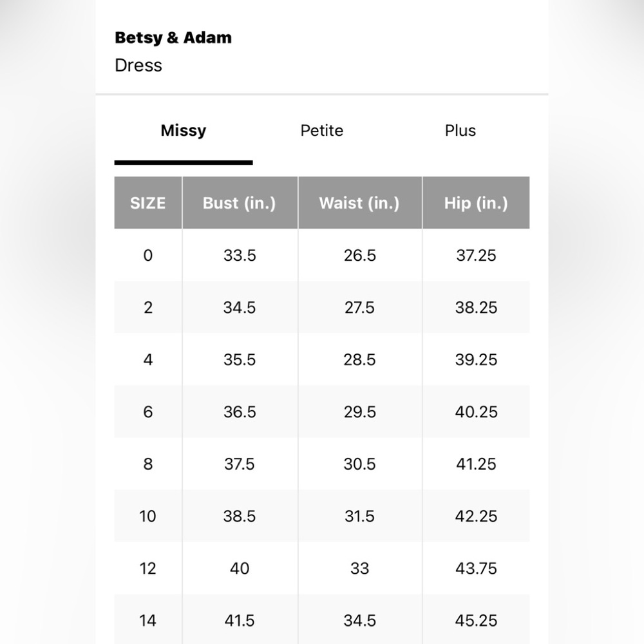
Task: Open the Plus size tab
Action: coord(460,131)
